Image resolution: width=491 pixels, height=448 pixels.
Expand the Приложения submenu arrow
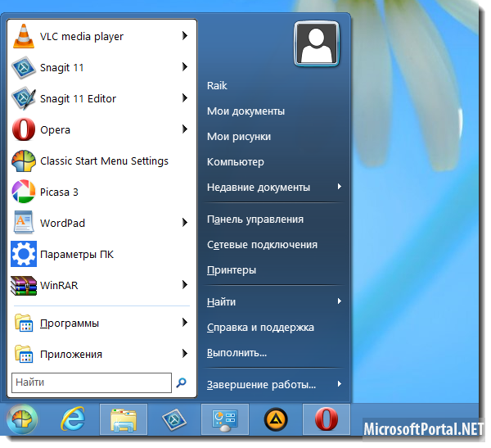pos(185,354)
